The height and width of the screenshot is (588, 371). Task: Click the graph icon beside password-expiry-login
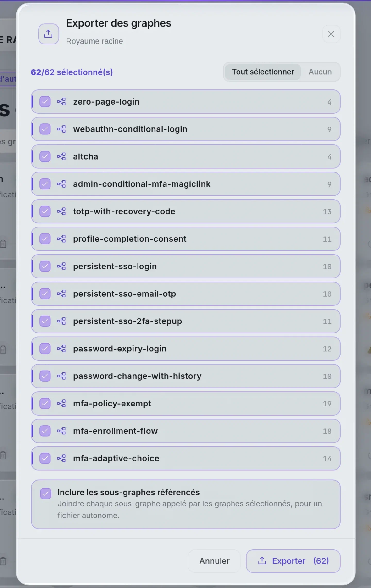(x=61, y=348)
